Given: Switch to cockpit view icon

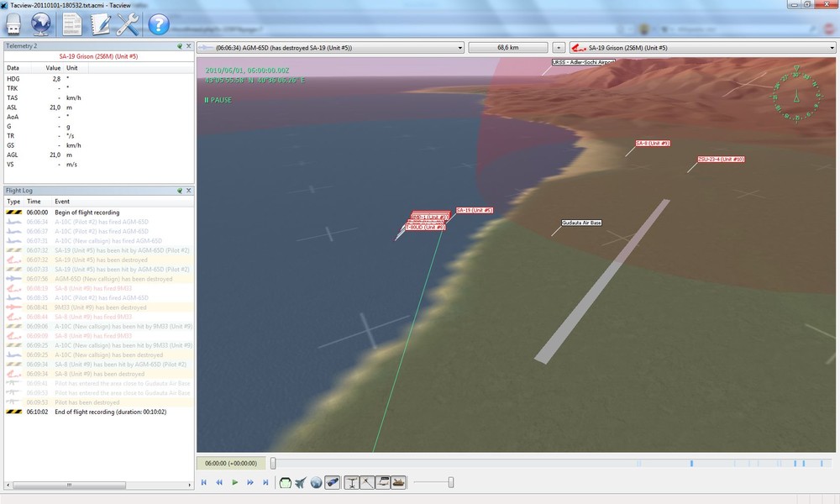Looking at the screenshot, I should [286, 482].
